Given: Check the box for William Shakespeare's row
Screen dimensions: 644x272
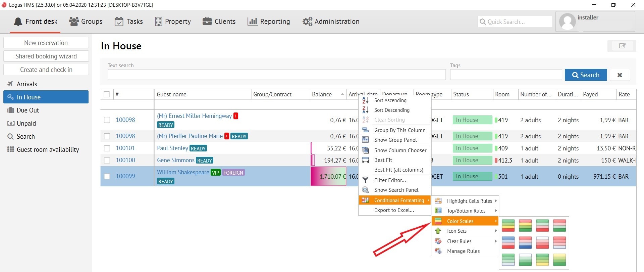Looking at the screenshot, I should click(107, 176).
